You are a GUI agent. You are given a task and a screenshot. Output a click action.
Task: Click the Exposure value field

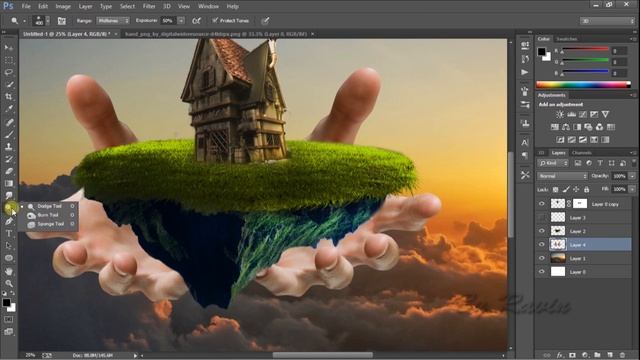click(x=169, y=20)
